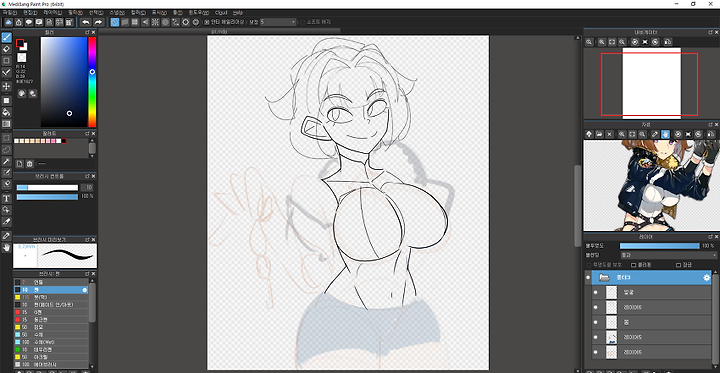Toggle the 클리핑 clipping checkbox
Viewport: 720px width, 373px height.
point(634,265)
